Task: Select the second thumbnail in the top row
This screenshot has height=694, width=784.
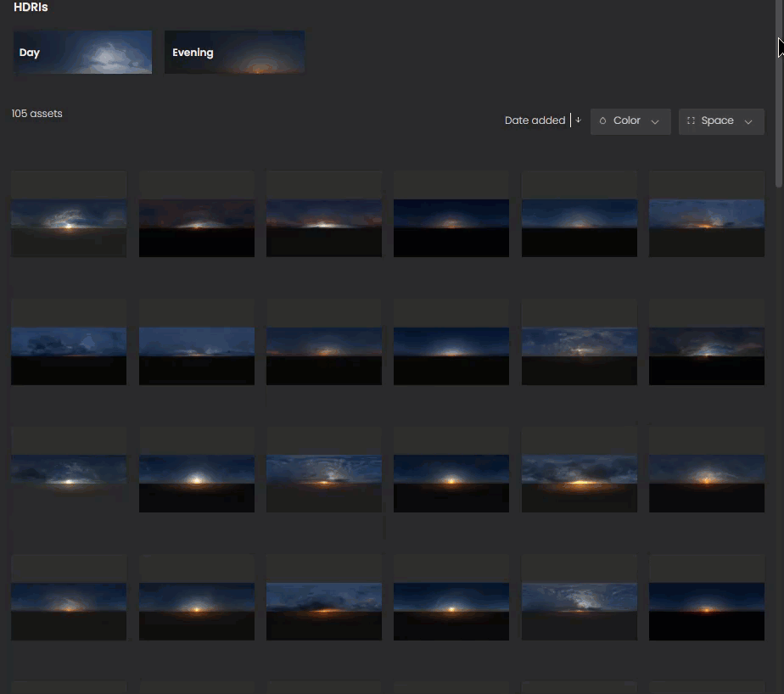Action: point(197,215)
